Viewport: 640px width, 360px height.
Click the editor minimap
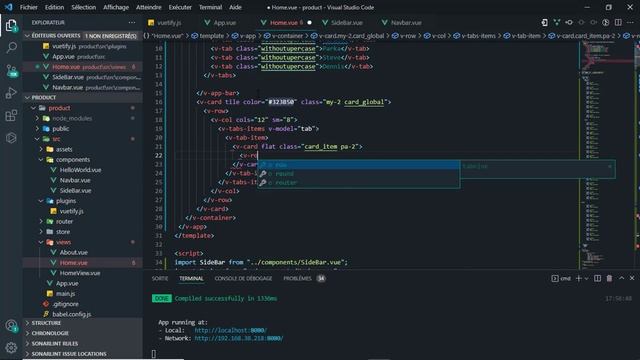pos(607,155)
